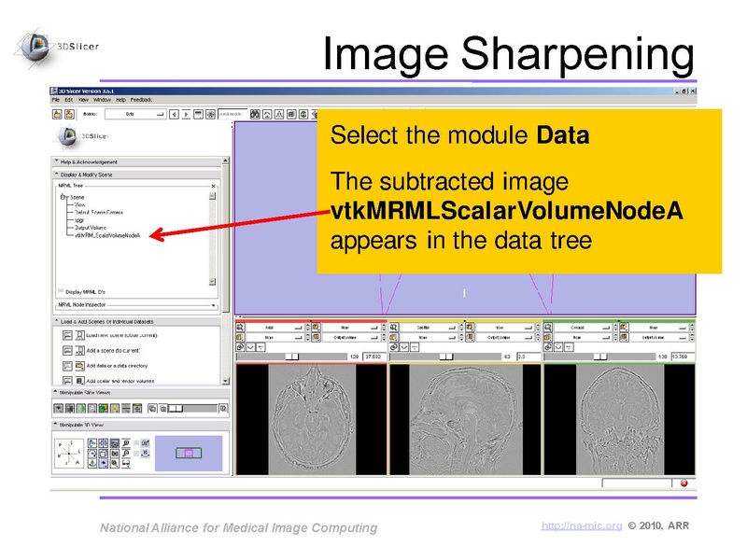This screenshot has width=747, height=560.
Task: Open the Edit menu
Action: tap(69, 100)
